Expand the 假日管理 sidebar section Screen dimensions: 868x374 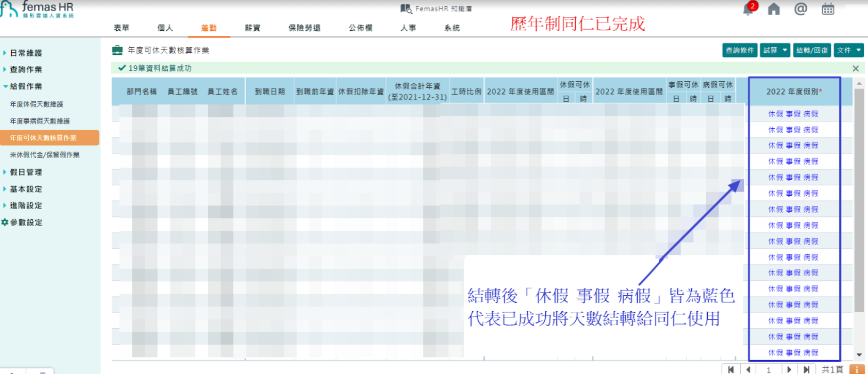click(x=26, y=172)
